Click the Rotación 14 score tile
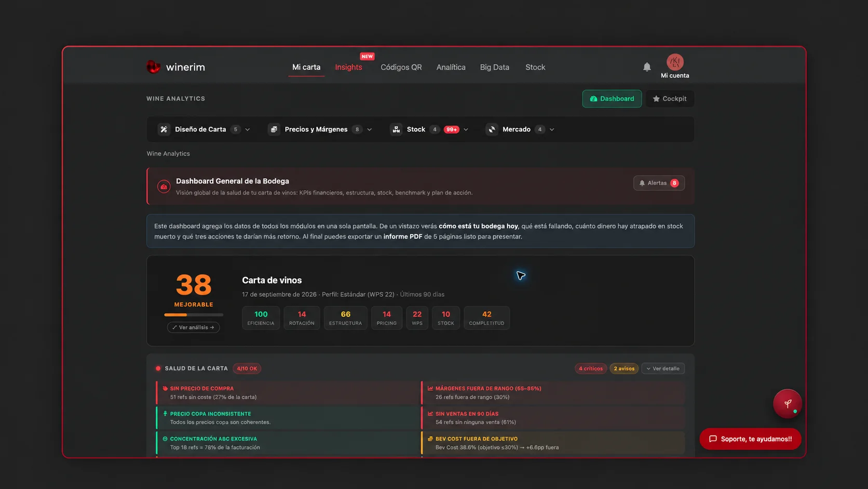This screenshot has width=868, height=489. click(x=302, y=318)
